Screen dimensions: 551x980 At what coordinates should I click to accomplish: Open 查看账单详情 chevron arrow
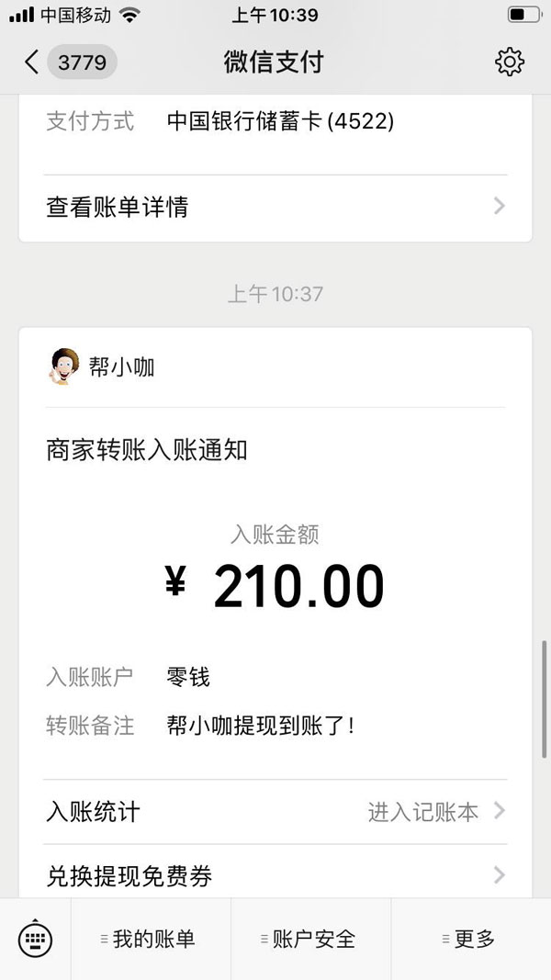pos(500,207)
